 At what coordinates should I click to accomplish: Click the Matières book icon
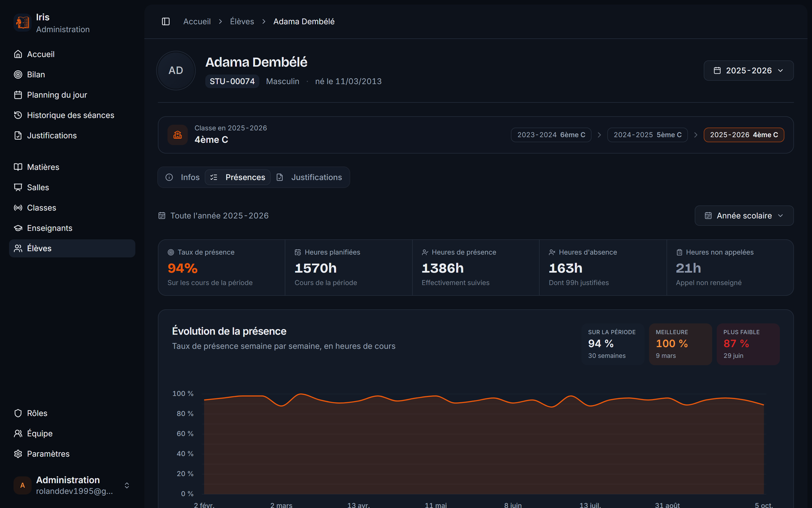pyautogui.click(x=18, y=167)
